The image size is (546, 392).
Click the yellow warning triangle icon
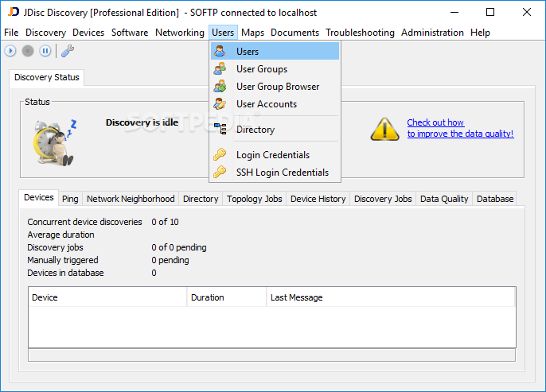pyautogui.click(x=384, y=129)
